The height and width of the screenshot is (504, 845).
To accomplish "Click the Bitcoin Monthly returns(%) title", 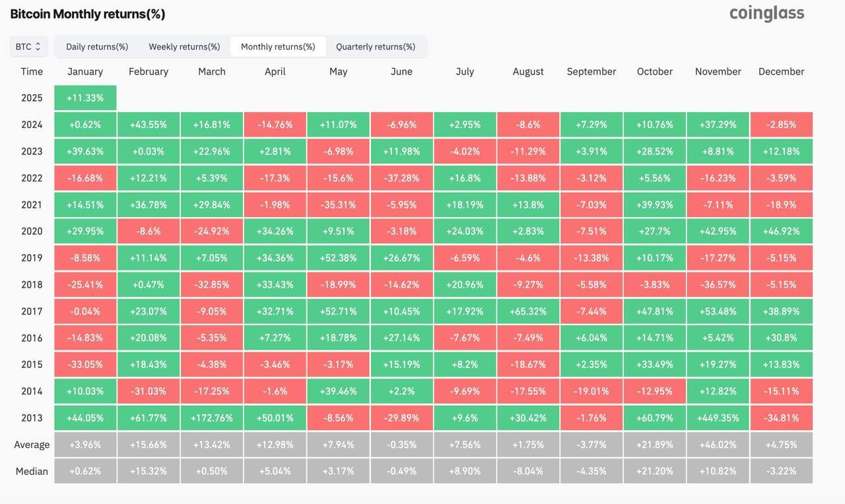I will pos(88,14).
